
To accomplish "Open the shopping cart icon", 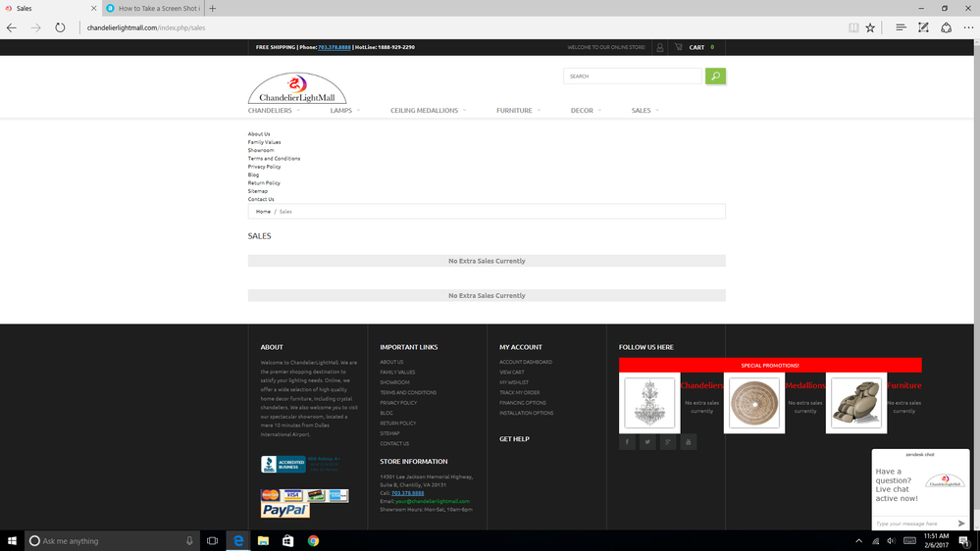I will 678,47.
